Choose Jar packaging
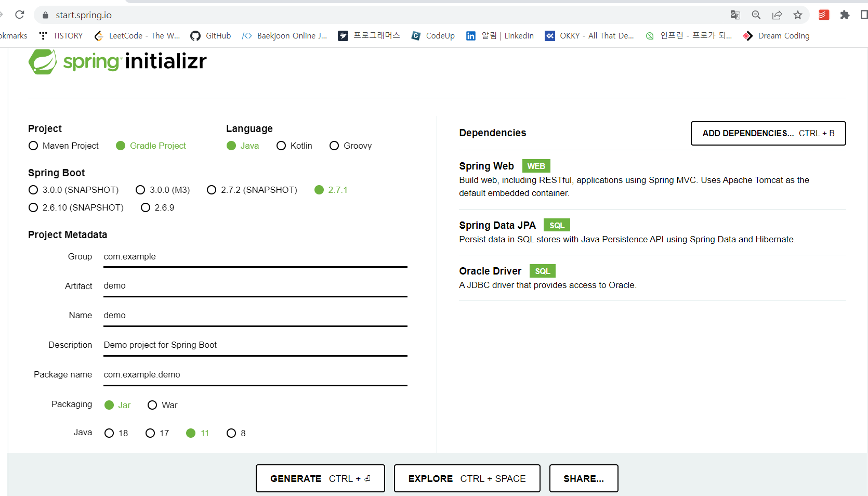 pyautogui.click(x=117, y=405)
